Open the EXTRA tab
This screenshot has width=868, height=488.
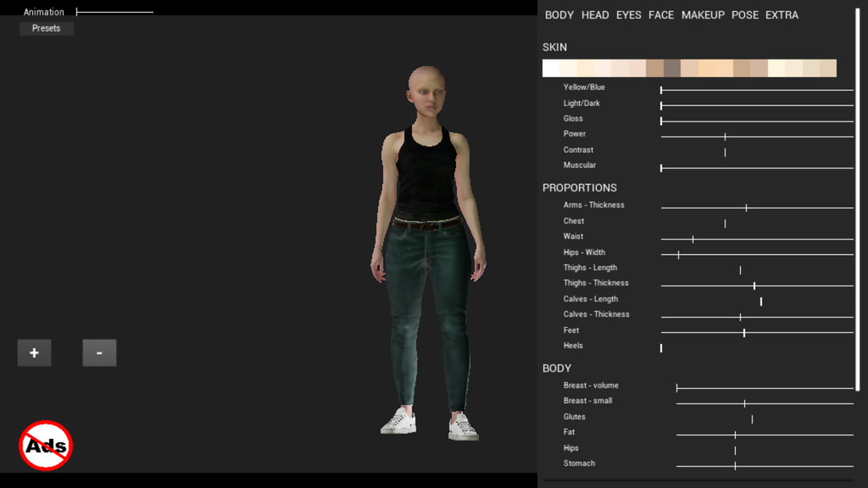781,15
